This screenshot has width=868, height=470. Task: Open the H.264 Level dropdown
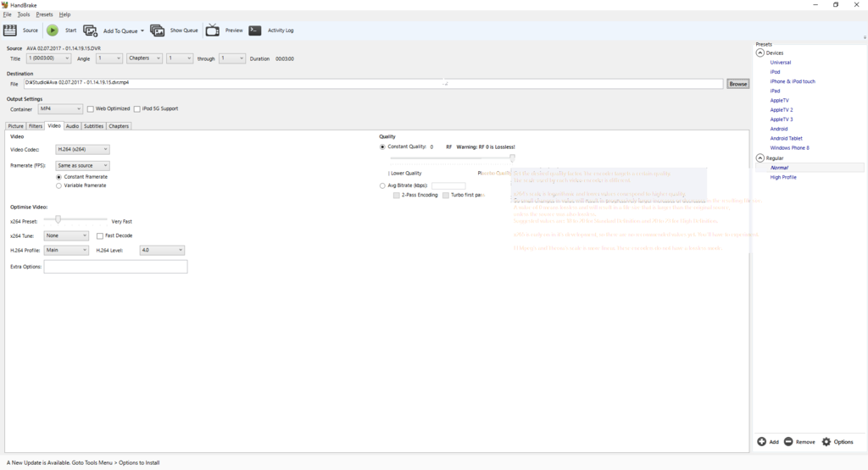tap(162, 250)
